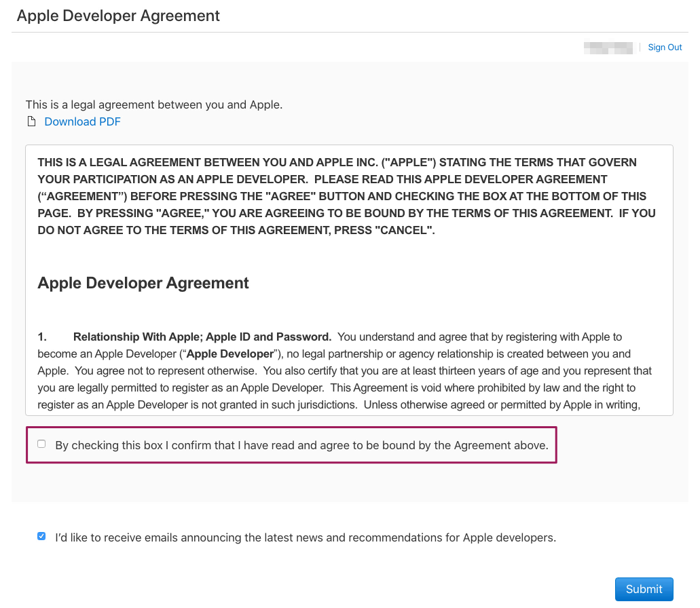
Task: Click the 'Apple Developer Agreement' page title
Action: [x=118, y=16]
